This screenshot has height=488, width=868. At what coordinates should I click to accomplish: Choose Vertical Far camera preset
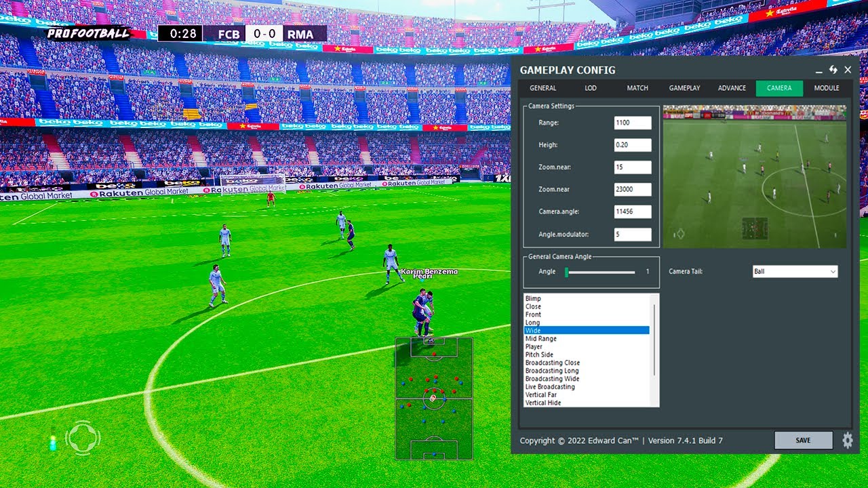(587, 395)
